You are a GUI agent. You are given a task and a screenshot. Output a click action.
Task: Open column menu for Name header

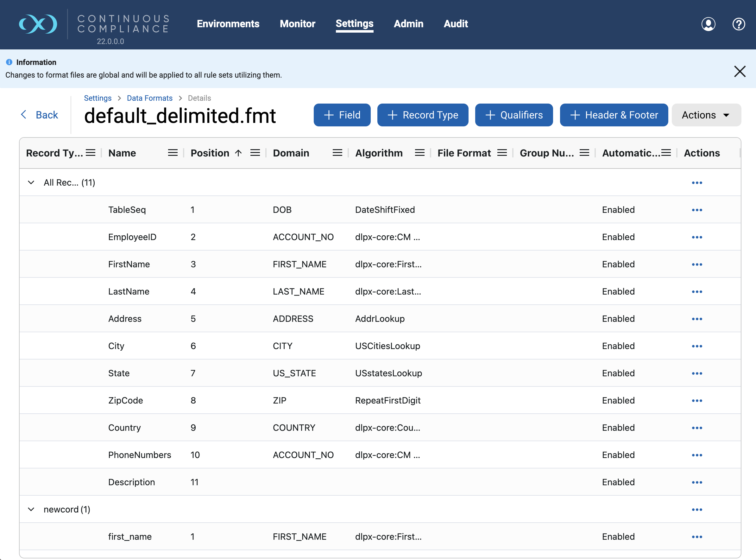pyautogui.click(x=173, y=153)
